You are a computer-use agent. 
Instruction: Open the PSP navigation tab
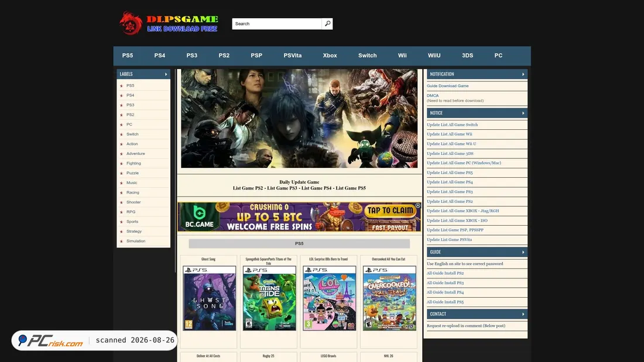[256, 56]
